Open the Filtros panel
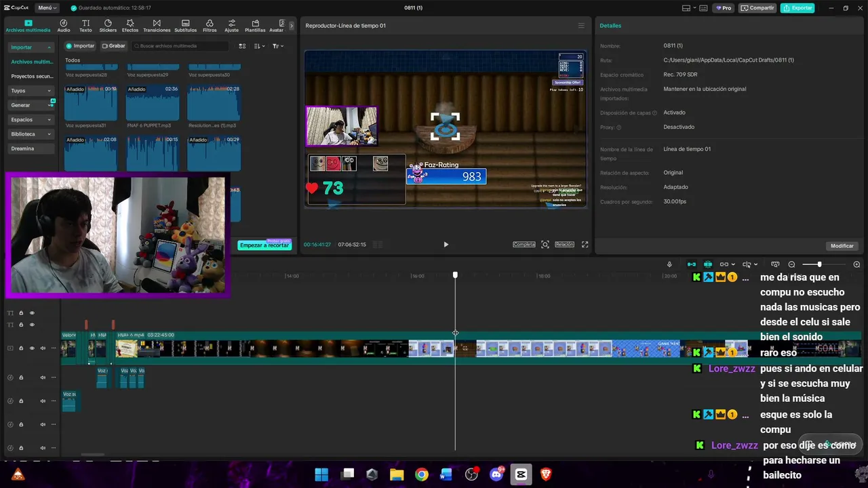The height and width of the screenshot is (488, 868). click(210, 26)
